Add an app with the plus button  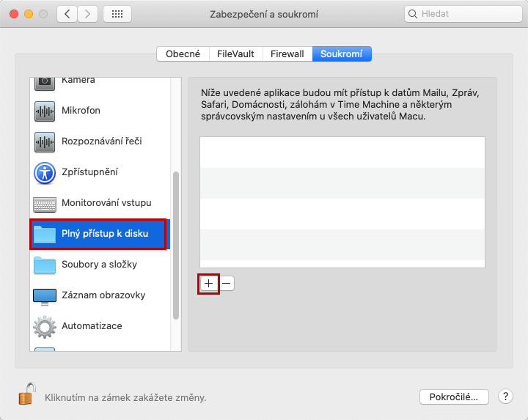click(209, 283)
